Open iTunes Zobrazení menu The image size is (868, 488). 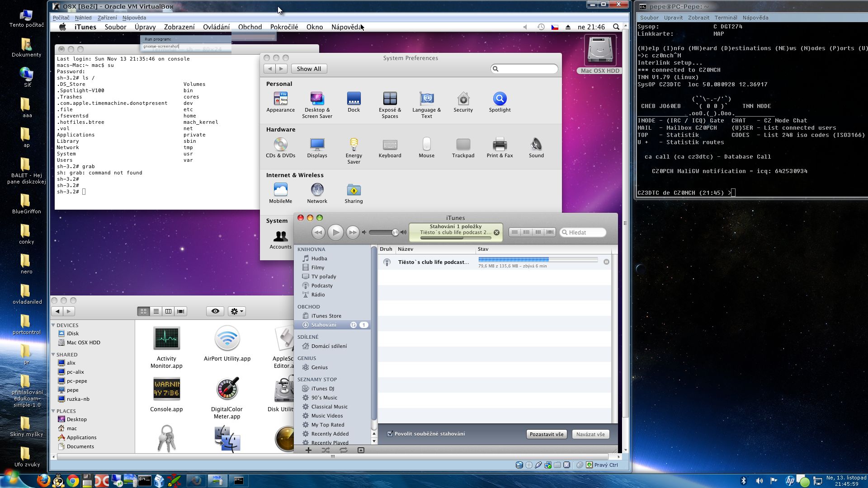coord(179,27)
